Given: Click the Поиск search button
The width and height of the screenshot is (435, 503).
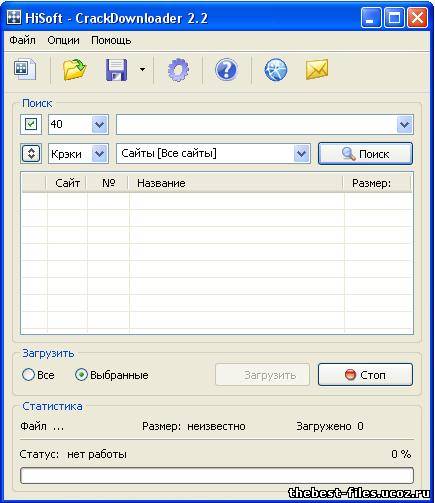Looking at the screenshot, I should click(x=365, y=154).
